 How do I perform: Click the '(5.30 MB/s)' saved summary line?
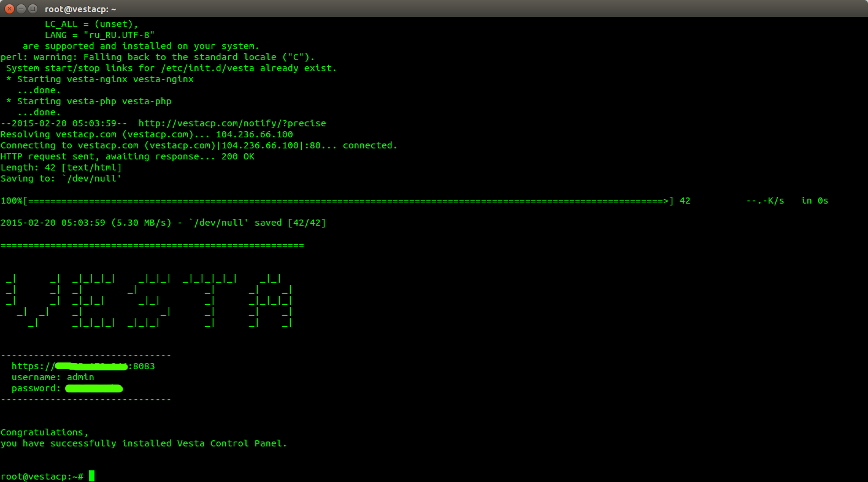(x=163, y=223)
